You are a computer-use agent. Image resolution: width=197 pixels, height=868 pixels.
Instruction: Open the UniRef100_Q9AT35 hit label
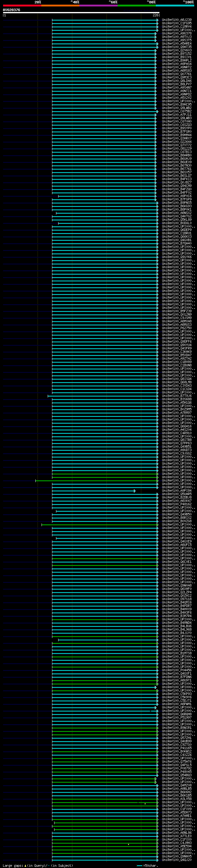pyautogui.click(x=176, y=47)
